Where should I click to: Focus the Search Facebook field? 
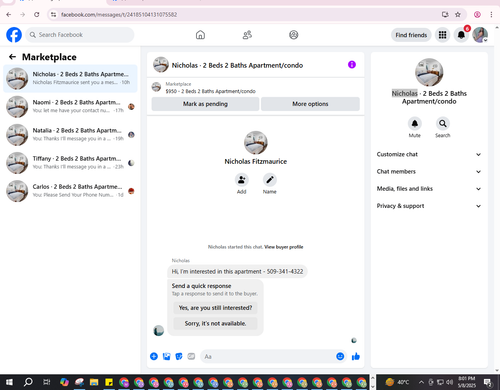[x=80, y=35]
